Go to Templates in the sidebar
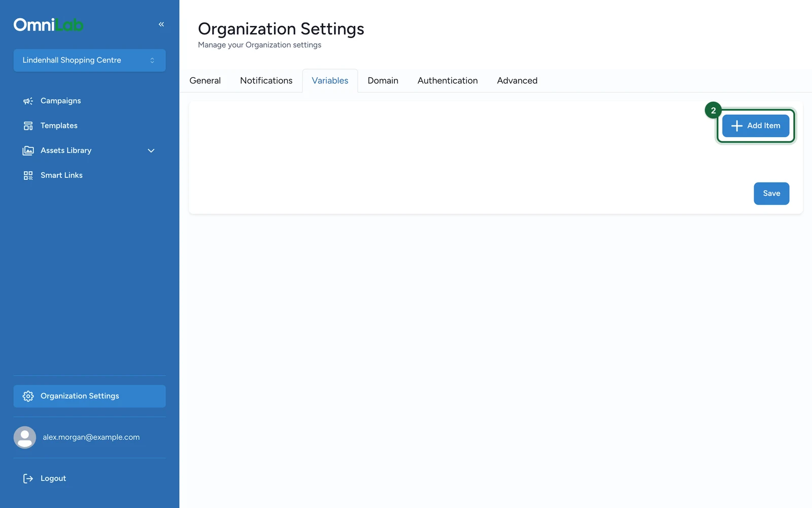 coord(59,125)
